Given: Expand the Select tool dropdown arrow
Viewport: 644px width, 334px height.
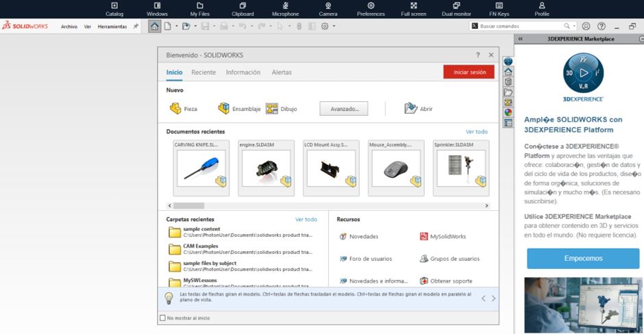Looking at the screenshot, I should 290,26.
